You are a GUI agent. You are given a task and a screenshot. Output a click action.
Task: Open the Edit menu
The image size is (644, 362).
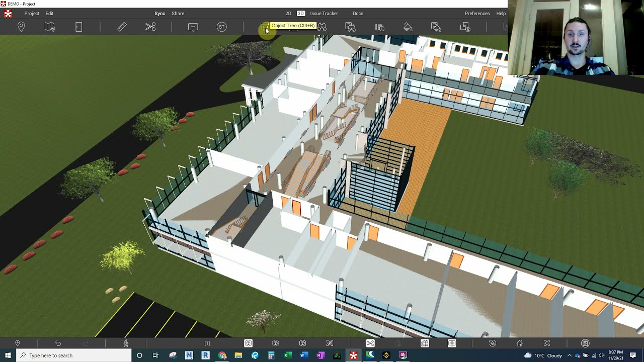point(49,14)
